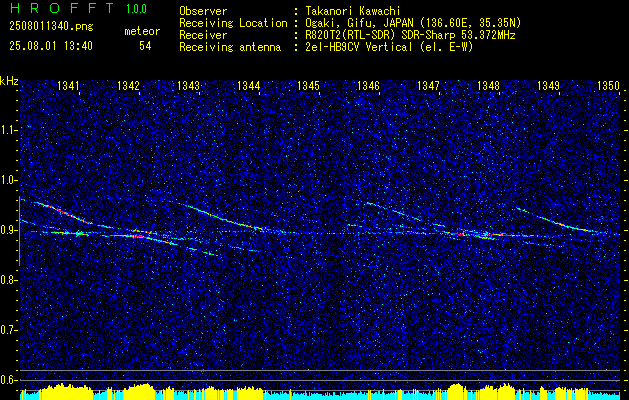Viewport: 629px width, 400px height.
Task: Click the 1343 time marker
Action: (189, 85)
